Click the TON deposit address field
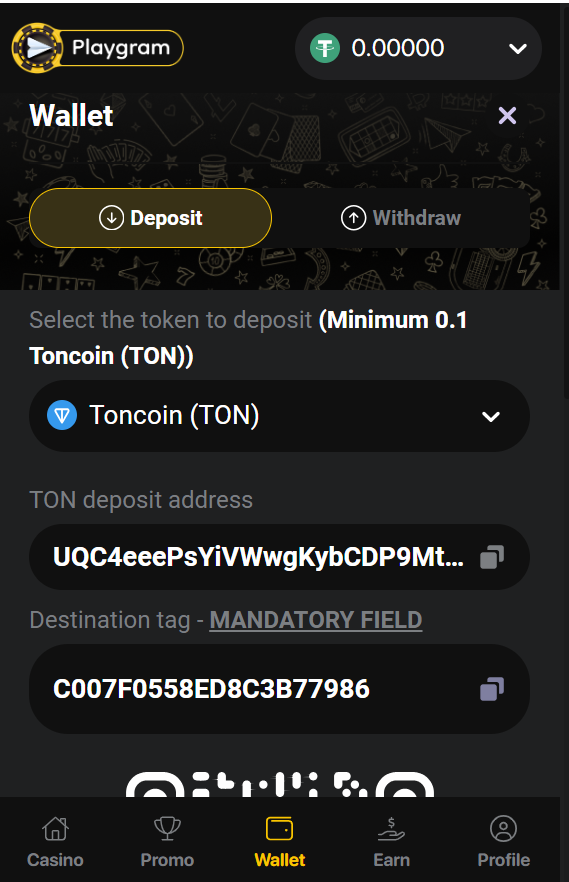Viewport: 569px width, 882px height. coord(279,557)
